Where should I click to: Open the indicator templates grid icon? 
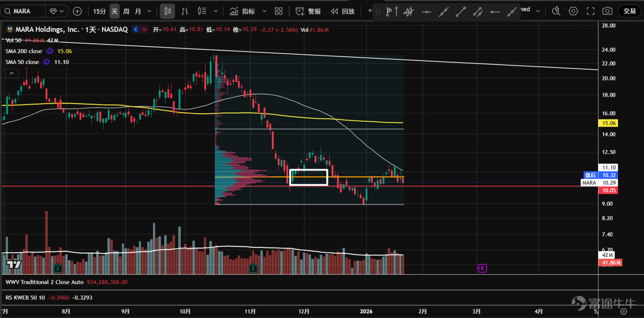tap(279, 11)
